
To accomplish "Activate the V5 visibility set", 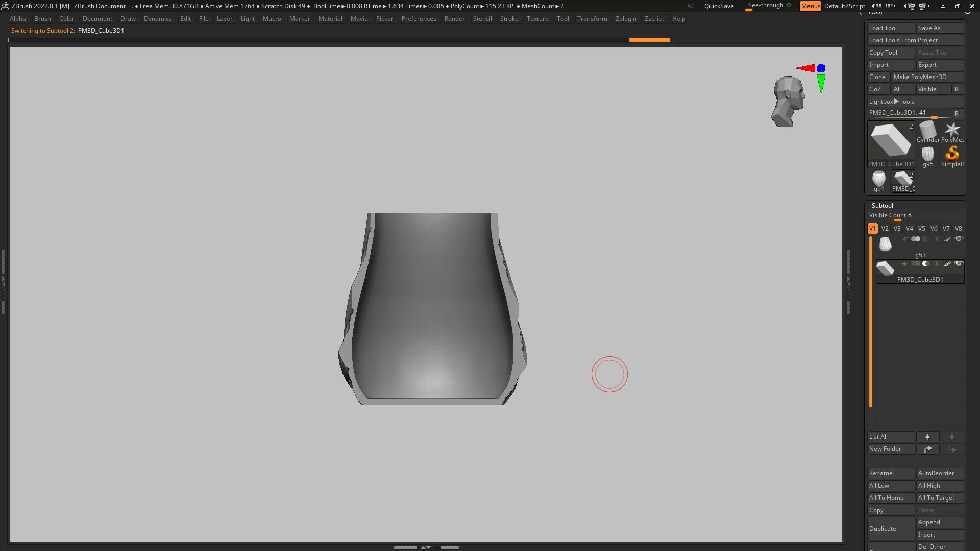I will tap(921, 229).
